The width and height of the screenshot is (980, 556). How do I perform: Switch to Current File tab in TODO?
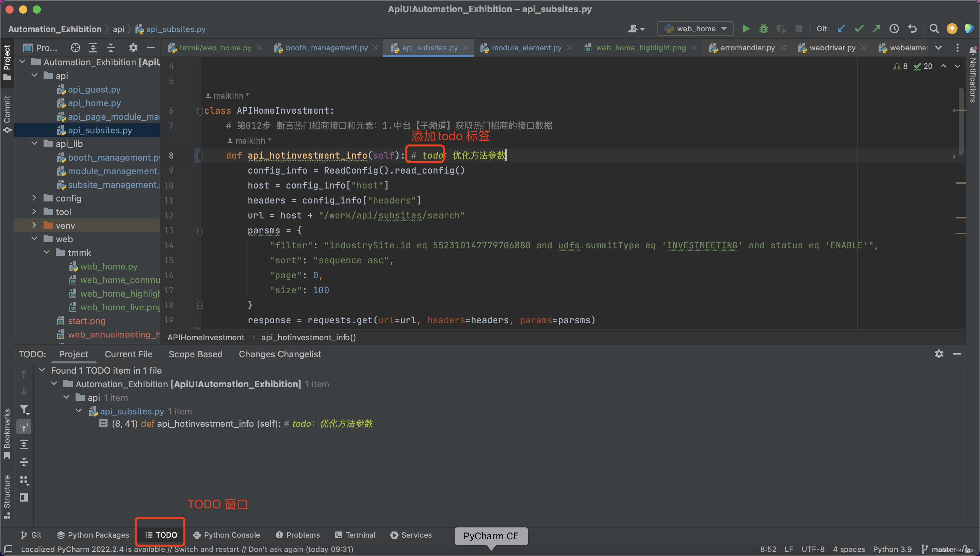[128, 354]
